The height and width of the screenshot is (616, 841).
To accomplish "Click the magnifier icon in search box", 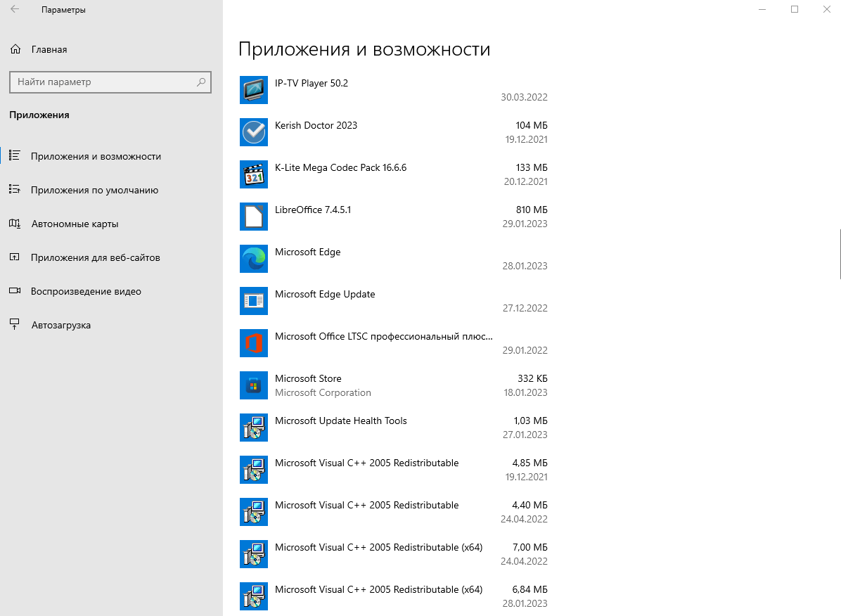I will coord(201,82).
